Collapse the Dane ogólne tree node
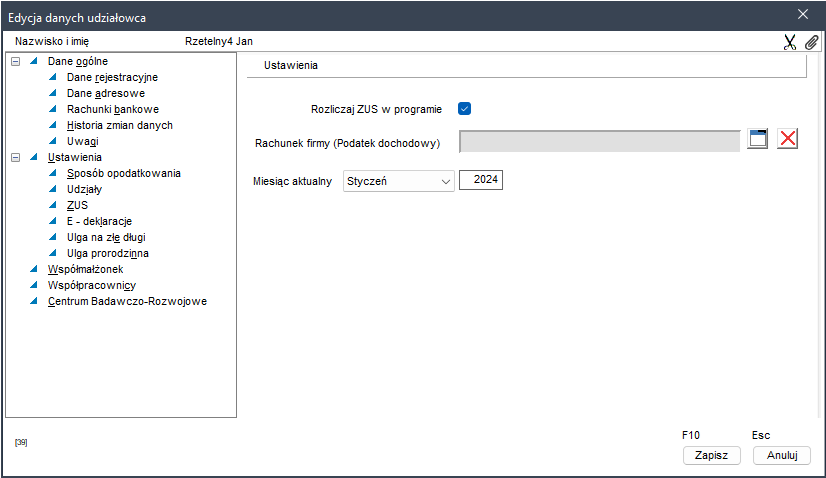The height and width of the screenshot is (478, 826). coord(15,61)
